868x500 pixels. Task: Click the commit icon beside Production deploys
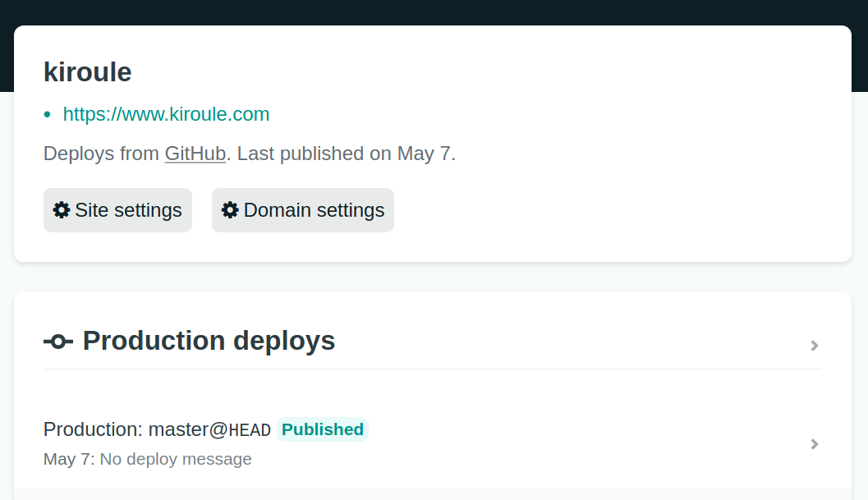[58, 342]
